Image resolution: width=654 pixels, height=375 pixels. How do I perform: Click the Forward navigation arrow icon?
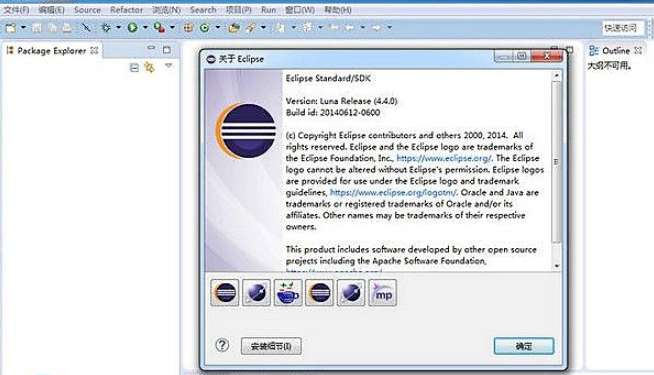tap(376, 28)
